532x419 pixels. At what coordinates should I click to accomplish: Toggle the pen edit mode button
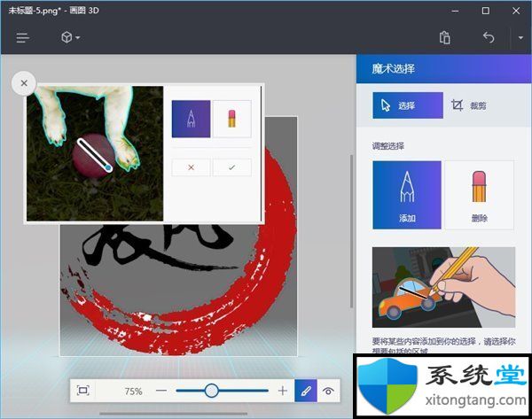pyautogui.click(x=305, y=391)
